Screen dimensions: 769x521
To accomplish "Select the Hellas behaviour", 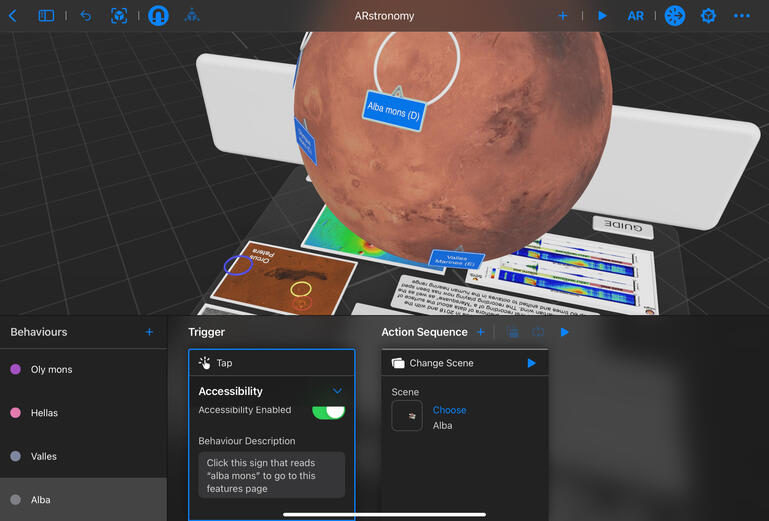I will click(83, 413).
